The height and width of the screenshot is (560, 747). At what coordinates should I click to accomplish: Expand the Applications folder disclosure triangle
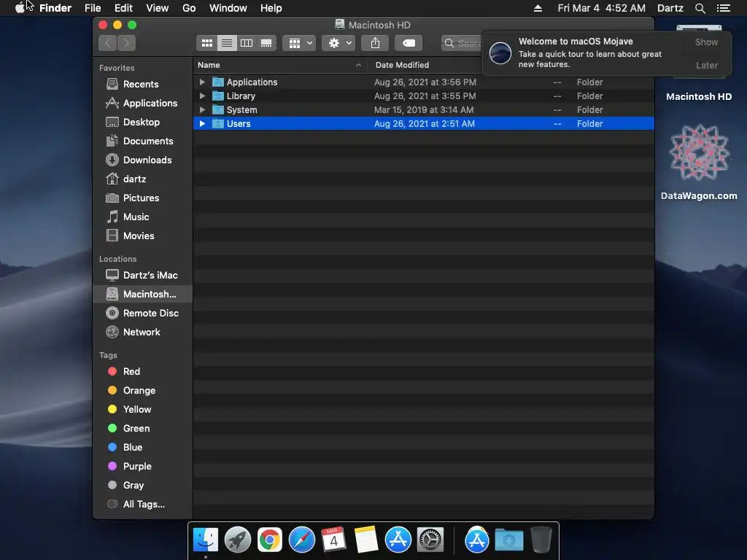[x=202, y=82]
